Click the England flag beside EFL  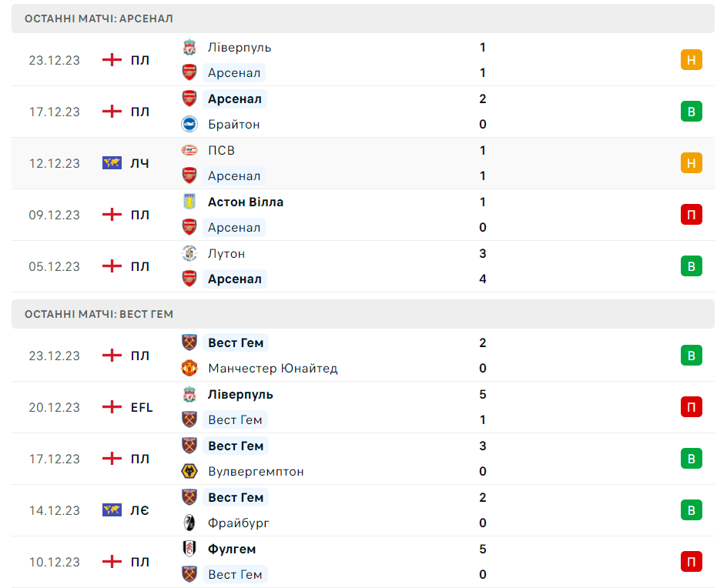click(112, 407)
